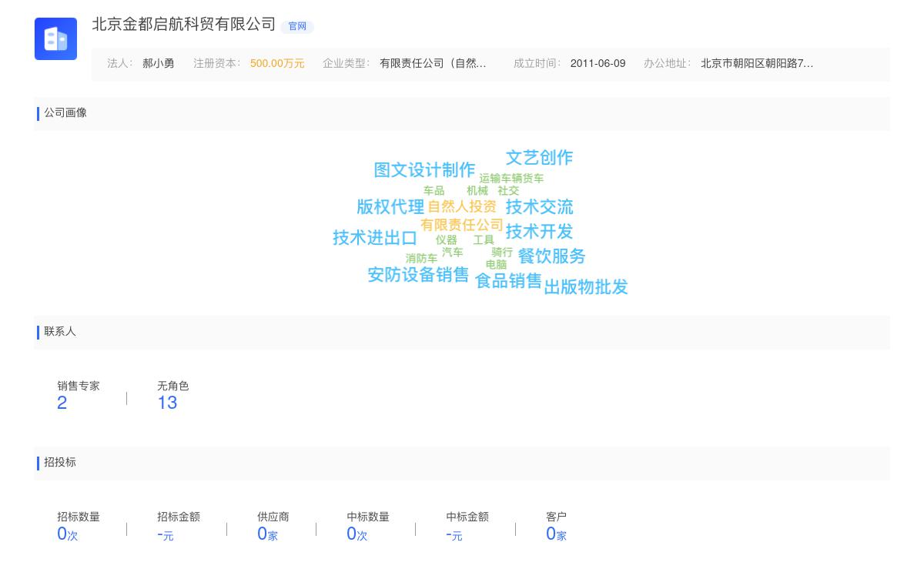This screenshot has width=924, height=579.
Task: Select word cloud tag 运输车辆货车
Action: pos(511,179)
